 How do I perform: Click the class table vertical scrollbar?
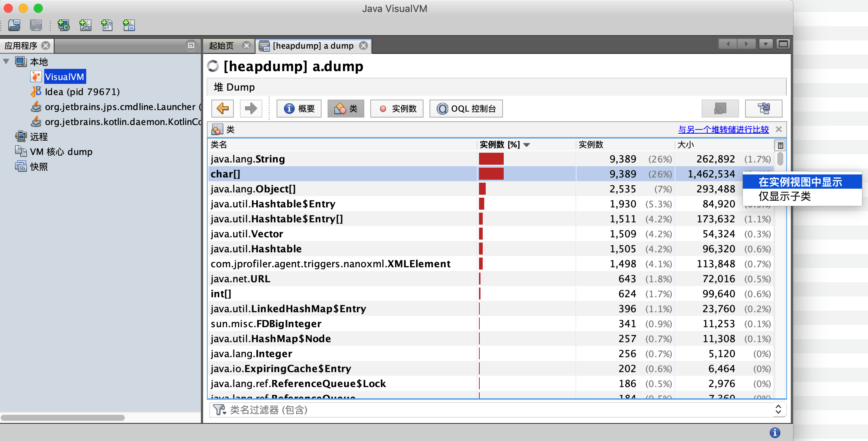click(x=780, y=158)
